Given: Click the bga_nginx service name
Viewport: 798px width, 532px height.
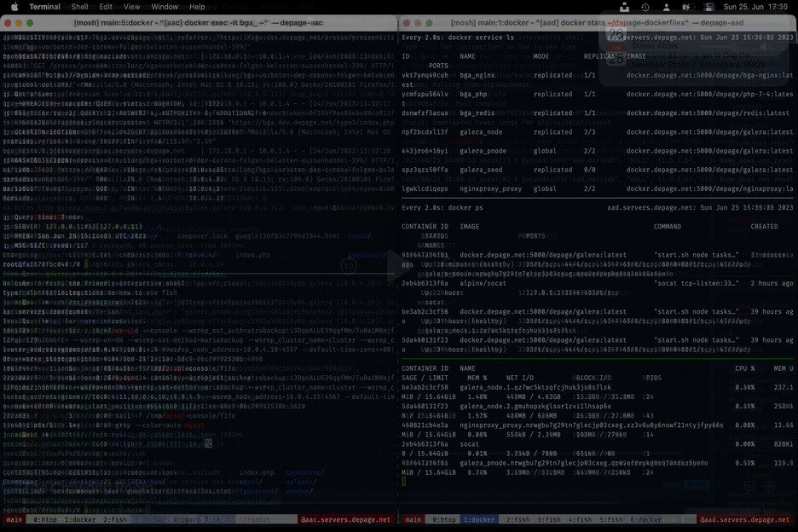Looking at the screenshot, I should point(477,75).
